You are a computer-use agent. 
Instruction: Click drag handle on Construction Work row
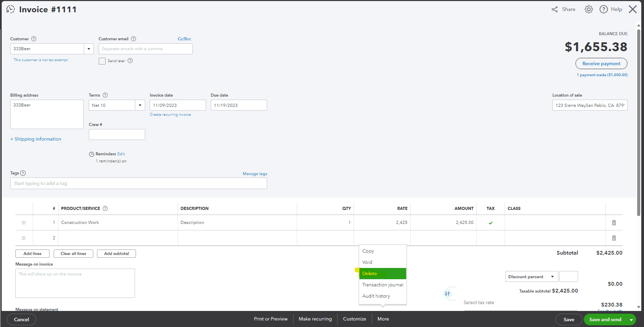[x=24, y=222]
